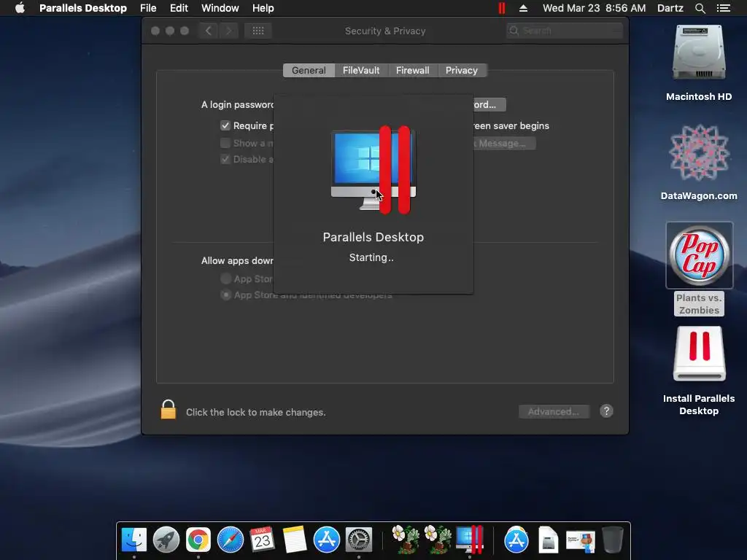Switch to the General tab
747x560 pixels.
[x=309, y=71]
